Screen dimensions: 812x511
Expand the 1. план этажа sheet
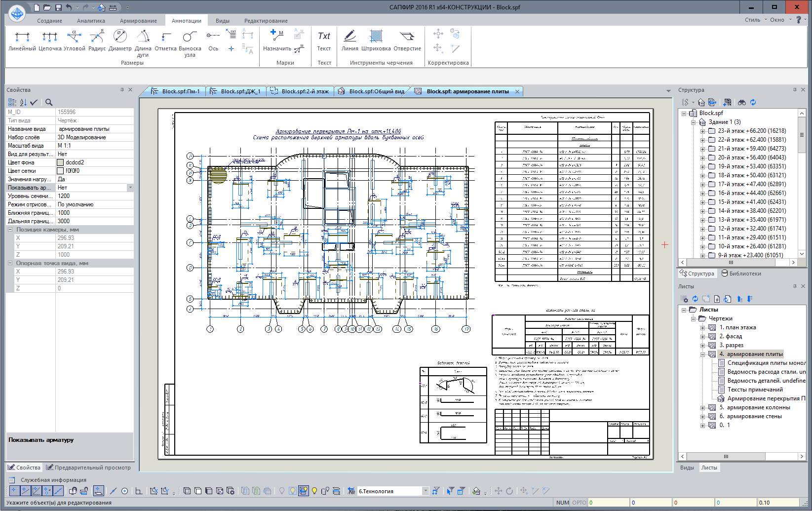click(x=702, y=327)
